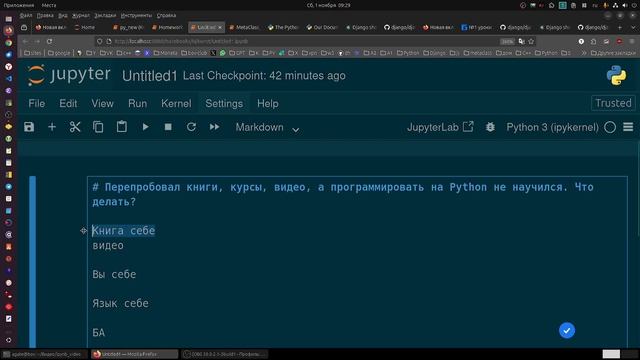Viewport: 640px width, 360px height.
Task: Switch to the Our Docum browser tab
Action: (322, 27)
